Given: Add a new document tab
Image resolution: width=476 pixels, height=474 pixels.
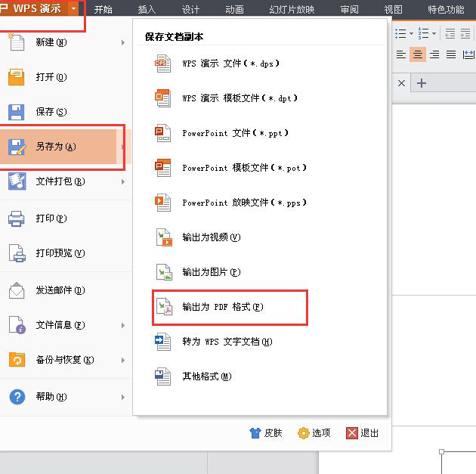Looking at the screenshot, I should [x=422, y=83].
